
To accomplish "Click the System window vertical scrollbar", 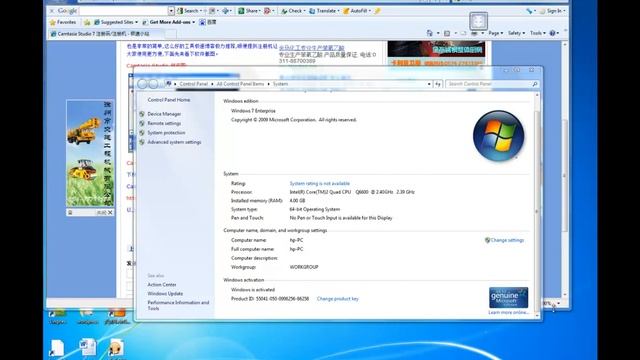I will pyautogui.click(x=537, y=205).
